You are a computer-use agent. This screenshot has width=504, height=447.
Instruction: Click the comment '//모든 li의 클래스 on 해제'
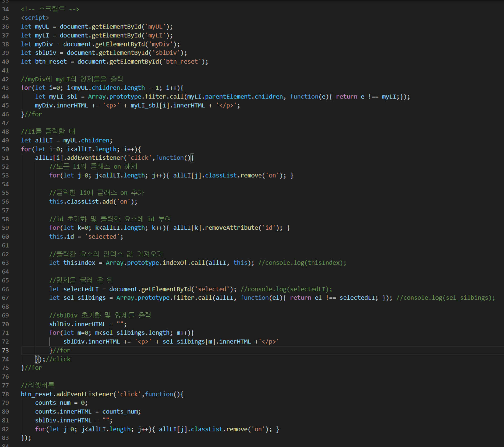93,167
